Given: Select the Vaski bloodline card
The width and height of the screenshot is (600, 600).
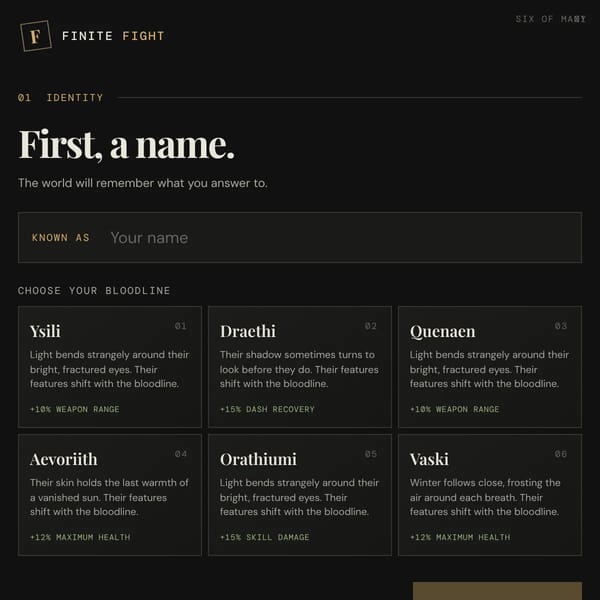Looking at the screenshot, I should (490, 495).
